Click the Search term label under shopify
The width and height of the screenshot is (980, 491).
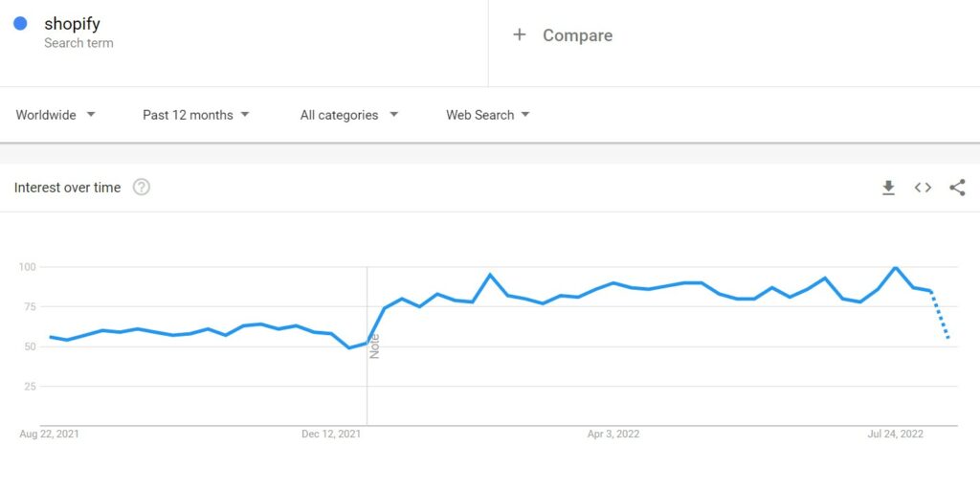click(x=78, y=43)
